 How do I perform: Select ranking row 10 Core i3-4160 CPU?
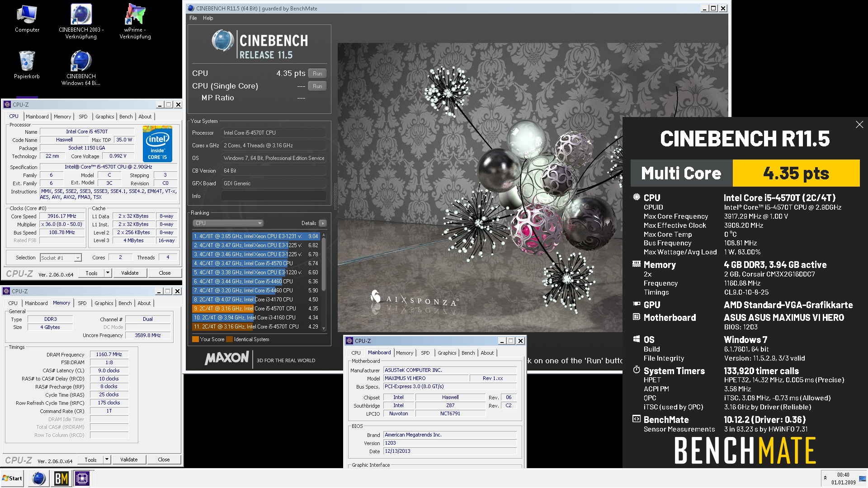pyautogui.click(x=256, y=318)
